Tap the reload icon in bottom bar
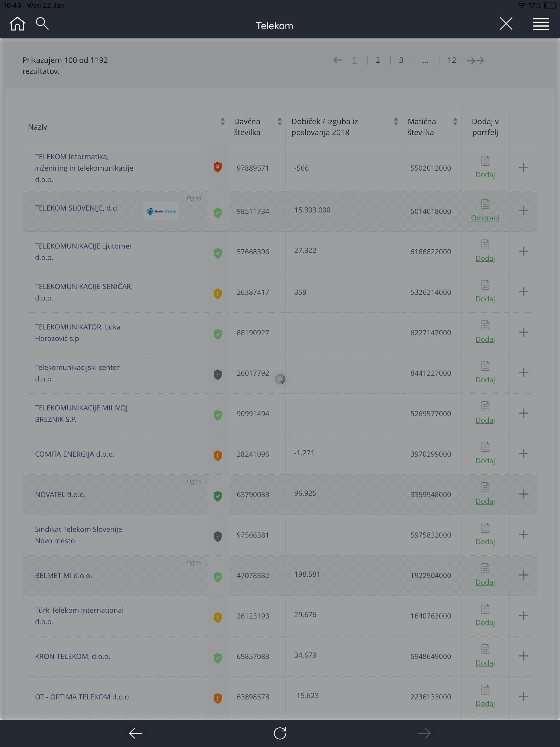This screenshot has height=747, width=560. (280, 733)
